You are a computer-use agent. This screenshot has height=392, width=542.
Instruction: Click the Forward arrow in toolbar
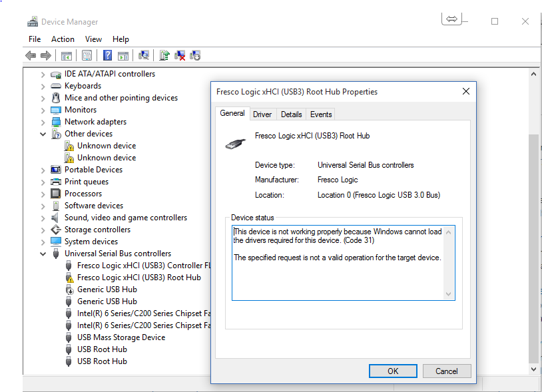coord(46,55)
